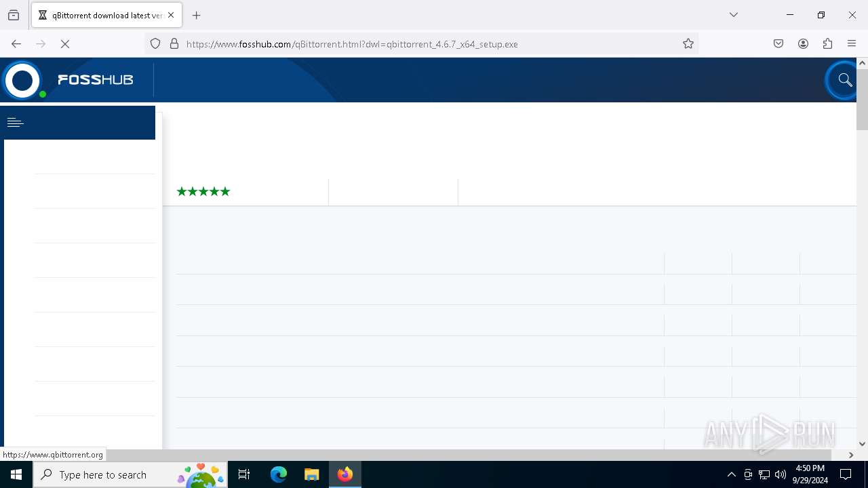Select the qBittorrent download latest version tab
This screenshot has height=488, width=868.
(x=106, y=15)
